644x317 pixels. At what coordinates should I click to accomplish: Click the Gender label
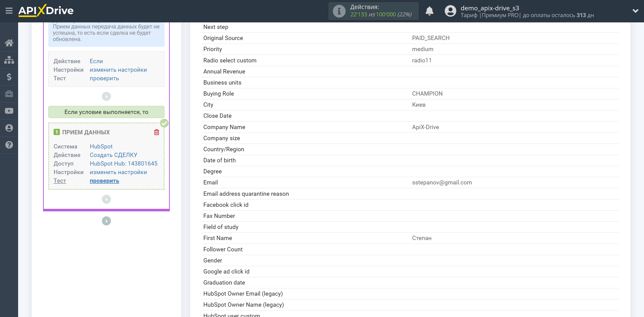coord(213,260)
